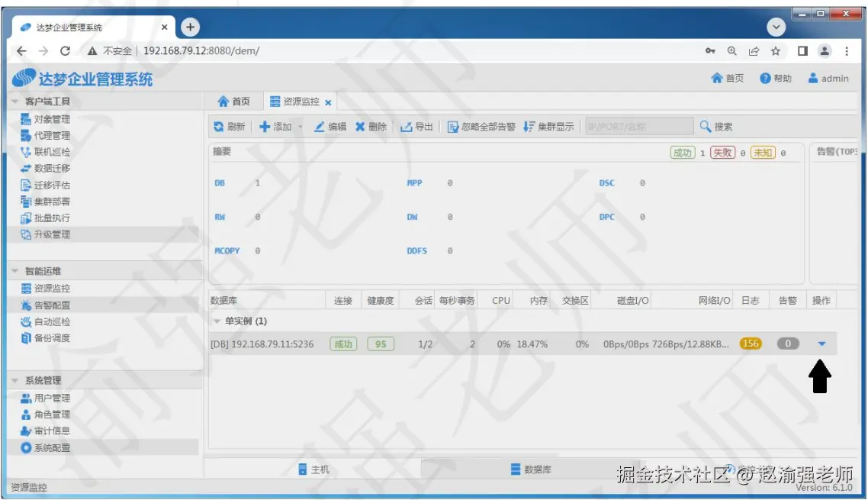Switch to the 数据库 bottom tab
This screenshot has width=868, height=500.
[x=531, y=469]
